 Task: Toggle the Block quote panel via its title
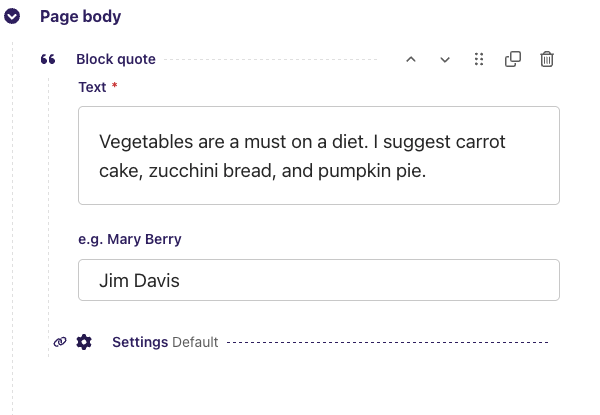pos(116,59)
